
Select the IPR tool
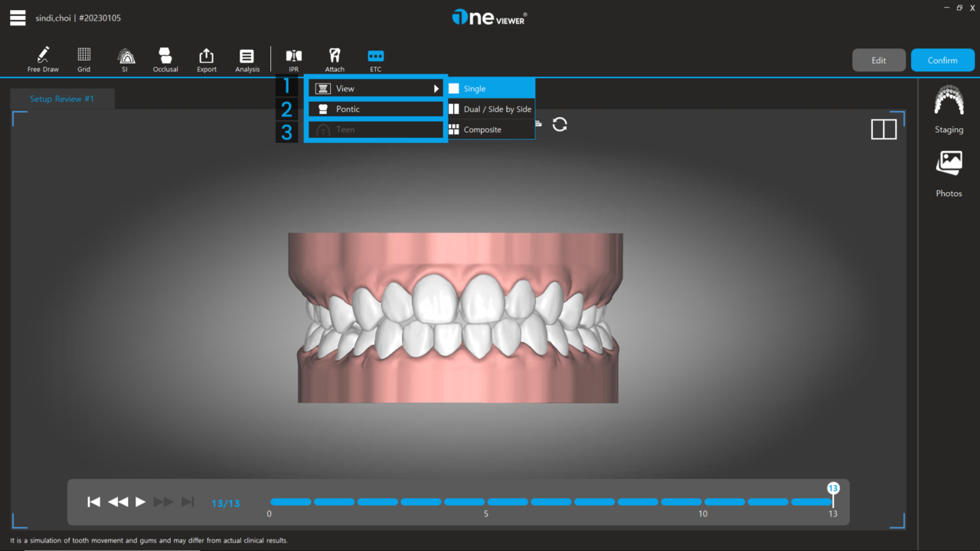pos(294,58)
